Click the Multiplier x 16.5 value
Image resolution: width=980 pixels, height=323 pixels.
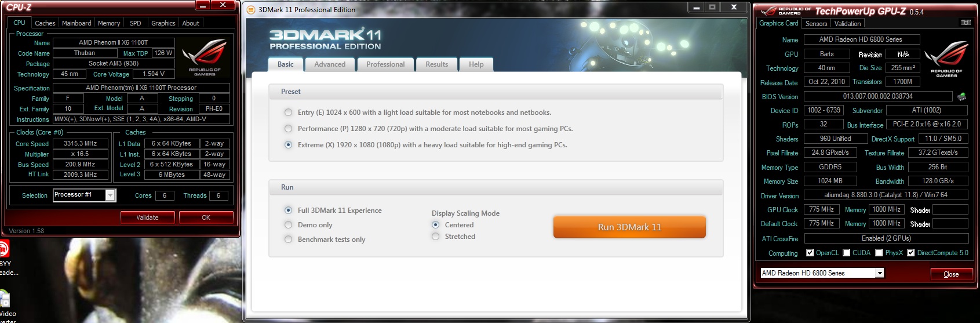[x=81, y=154]
